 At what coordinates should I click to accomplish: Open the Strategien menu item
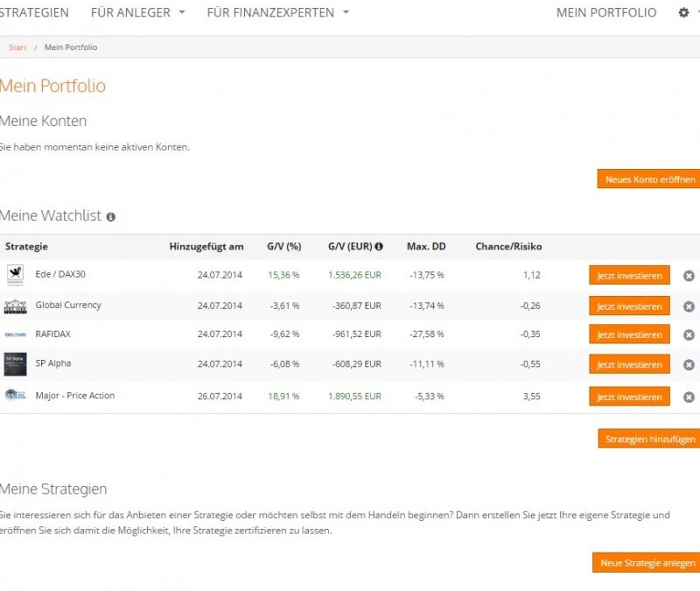(x=35, y=13)
